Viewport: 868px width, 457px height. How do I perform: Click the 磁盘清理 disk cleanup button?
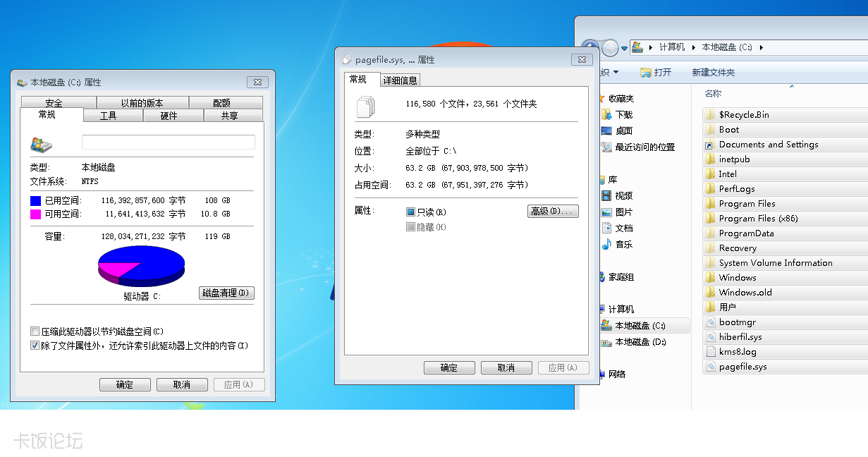226,293
